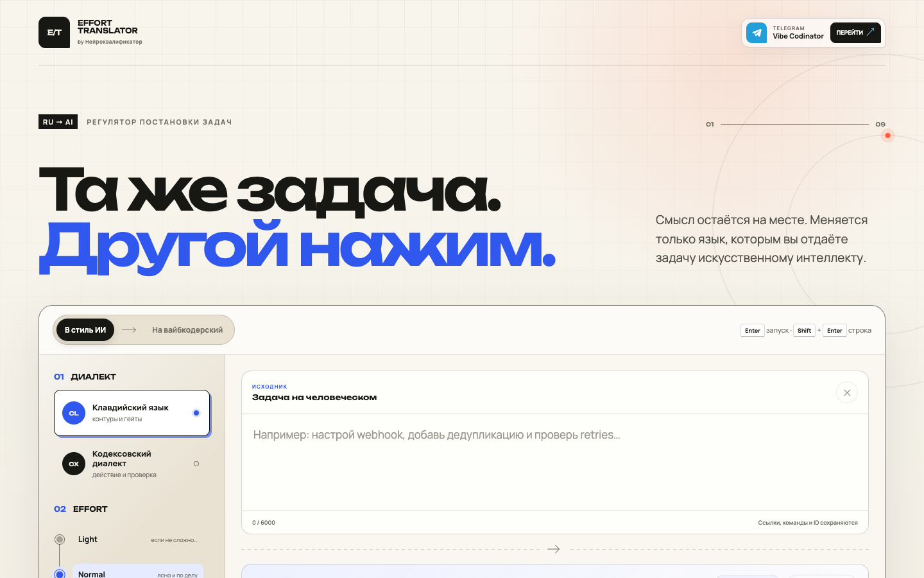924x578 pixels.
Task: Click the «0 / 6000» character counter
Action: pos(264,523)
